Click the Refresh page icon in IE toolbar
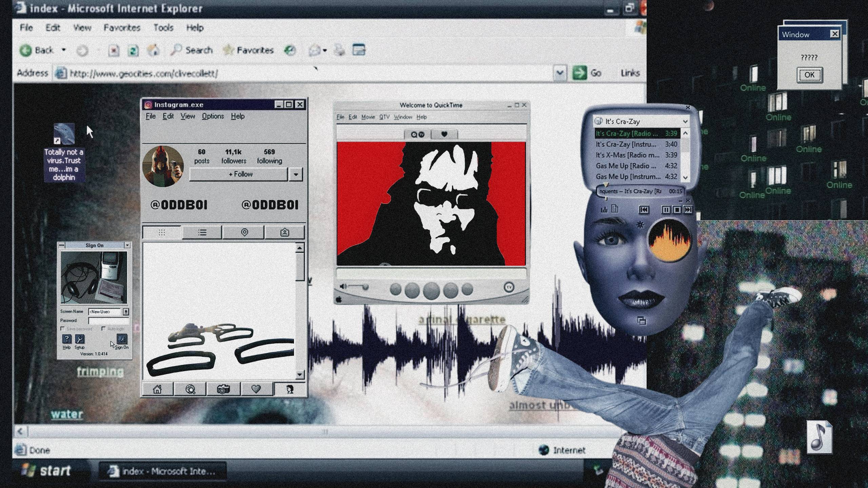This screenshot has width=868, height=488. (x=133, y=51)
